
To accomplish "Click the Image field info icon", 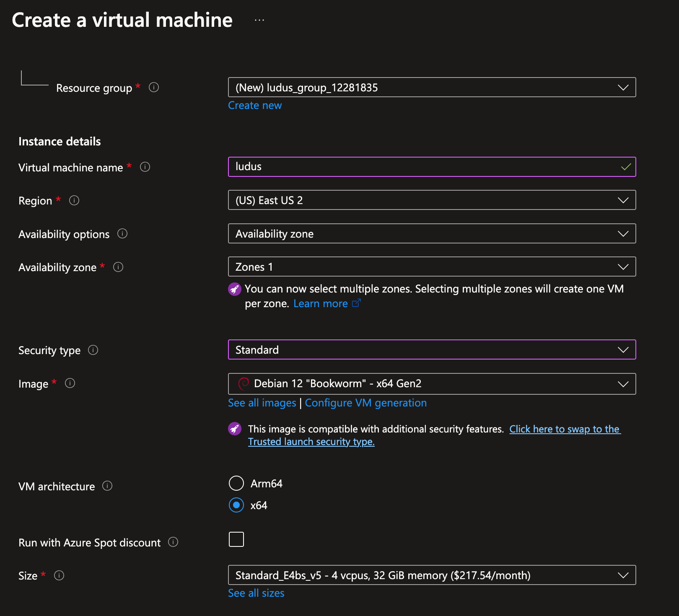I will coord(70,383).
